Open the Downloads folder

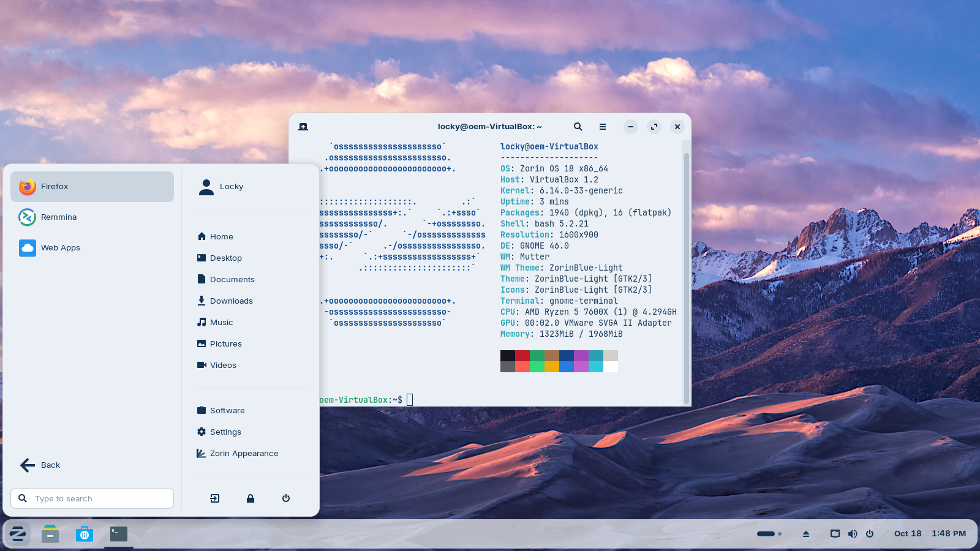(231, 301)
